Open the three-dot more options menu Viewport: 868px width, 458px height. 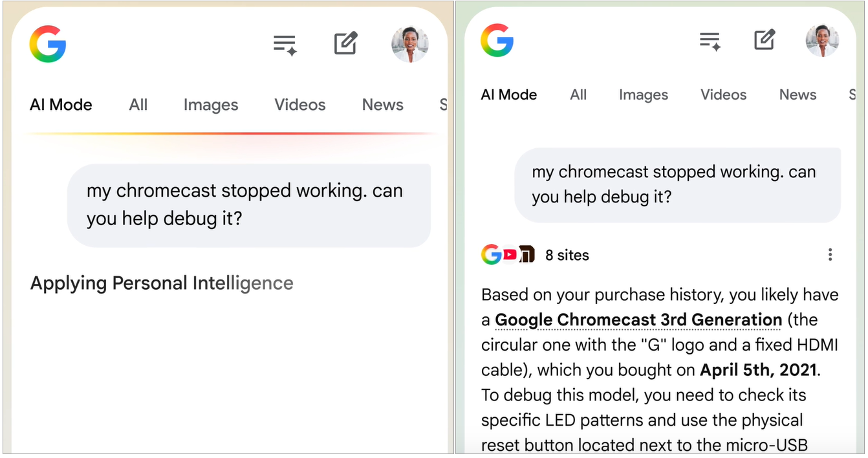(x=830, y=255)
